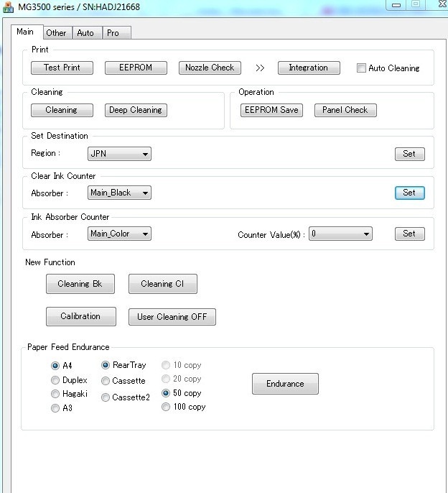Click the app icon in the title bar
448x493 pixels.
click(x=8, y=6)
